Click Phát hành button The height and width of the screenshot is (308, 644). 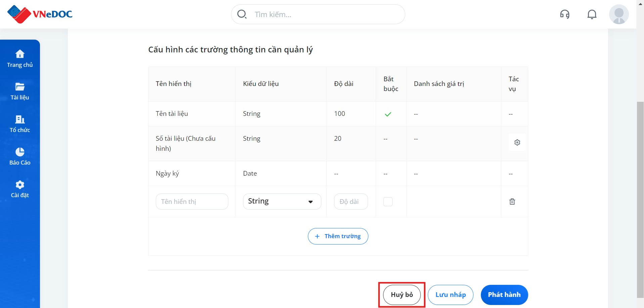click(504, 295)
